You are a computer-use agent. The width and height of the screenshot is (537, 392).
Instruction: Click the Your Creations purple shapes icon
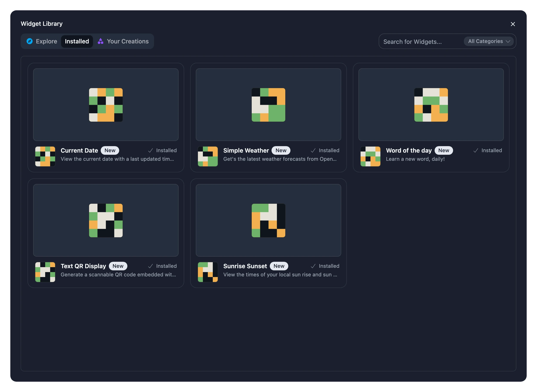pyautogui.click(x=100, y=41)
